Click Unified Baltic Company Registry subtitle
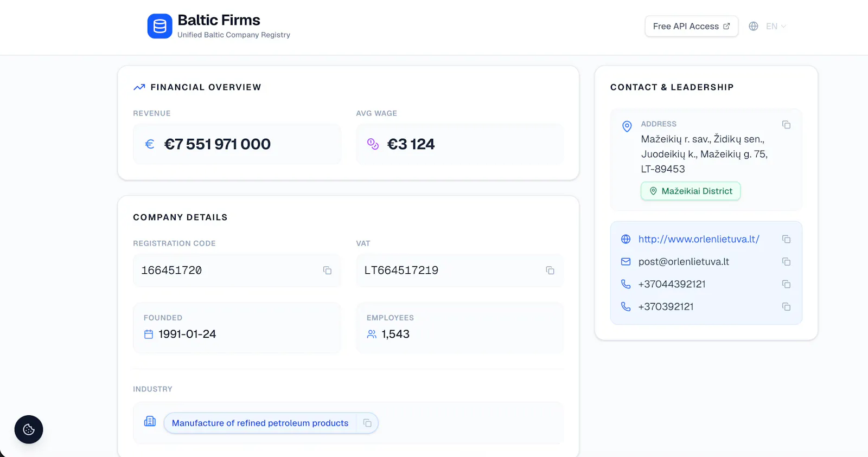Viewport: 868px width, 457px height. pyautogui.click(x=234, y=35)
